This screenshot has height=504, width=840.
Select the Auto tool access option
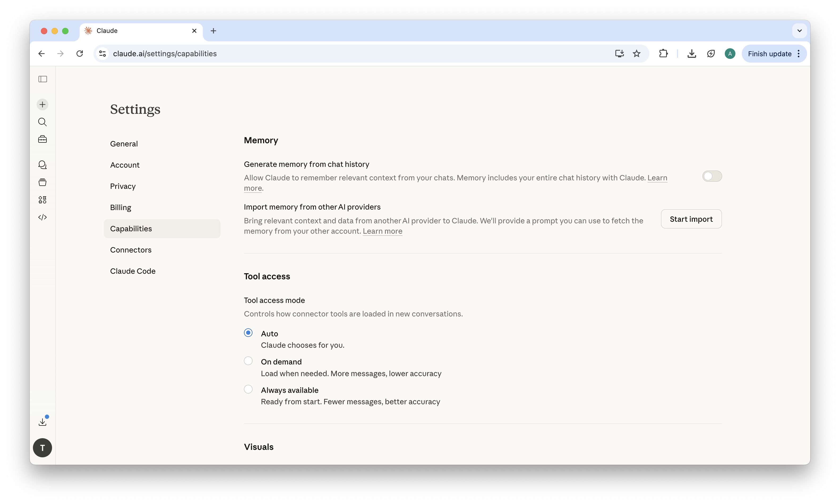(x=248, y=333)
